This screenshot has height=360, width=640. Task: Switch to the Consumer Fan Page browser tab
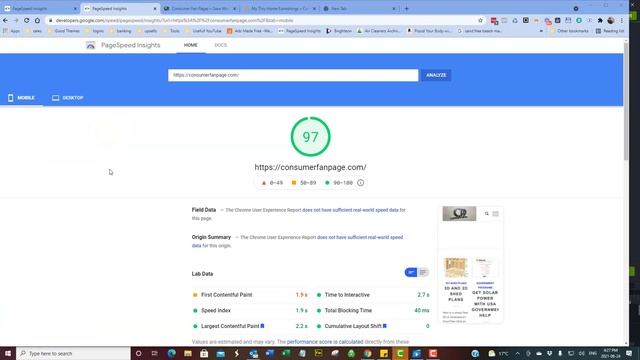tap(200, 9)
